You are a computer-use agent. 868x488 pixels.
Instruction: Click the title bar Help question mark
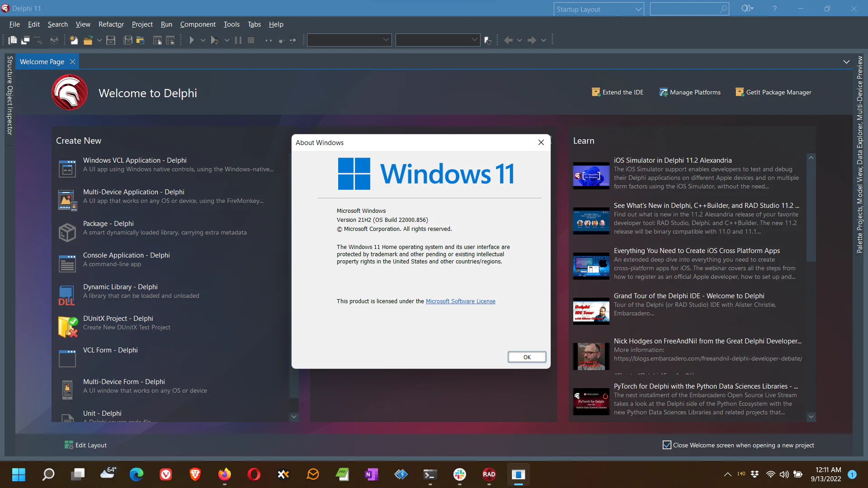(x=775, y=9)
